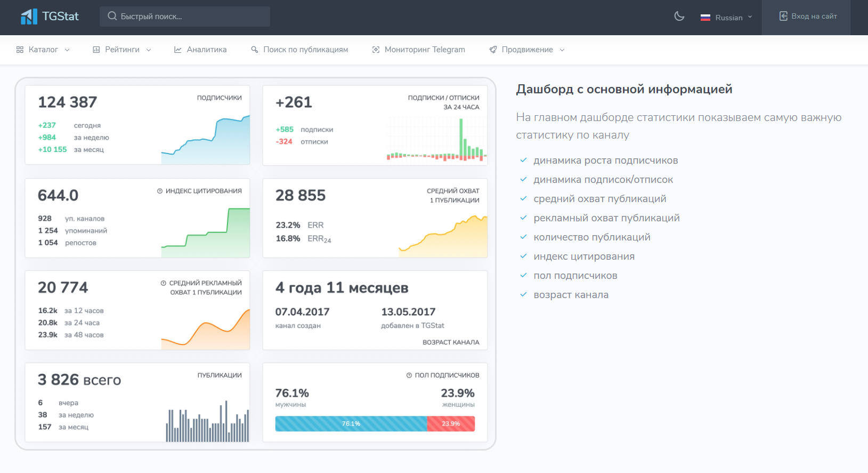
Task: Click the Рейтинги chart icon
Action: 96,50
